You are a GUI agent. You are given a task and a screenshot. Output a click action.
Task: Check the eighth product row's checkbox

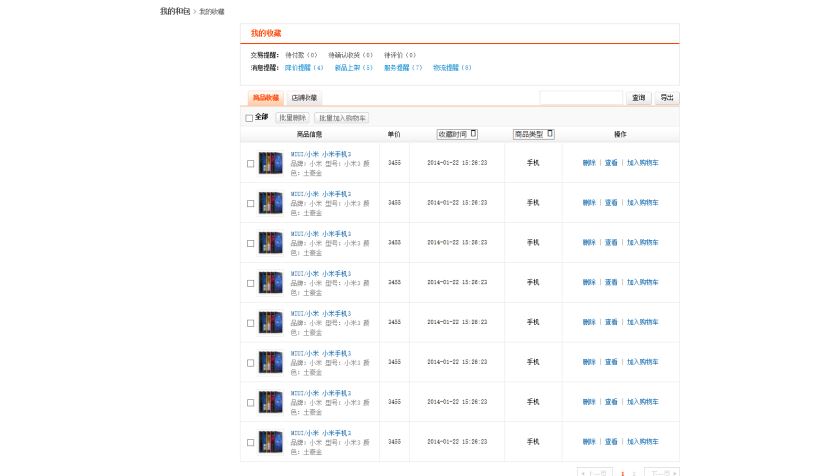[x=250, y=443]
